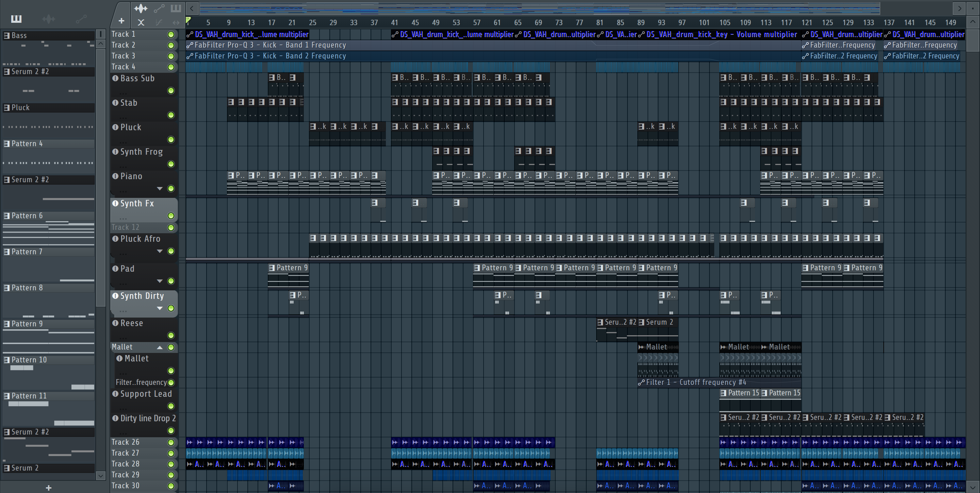Click the info icon on Reese track
The width and height of the screenshot is (980, 493).
115,323
